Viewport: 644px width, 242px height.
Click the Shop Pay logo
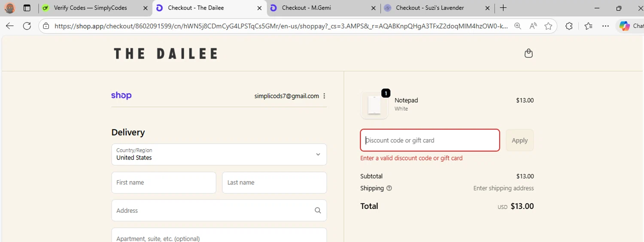pos(121,95)
